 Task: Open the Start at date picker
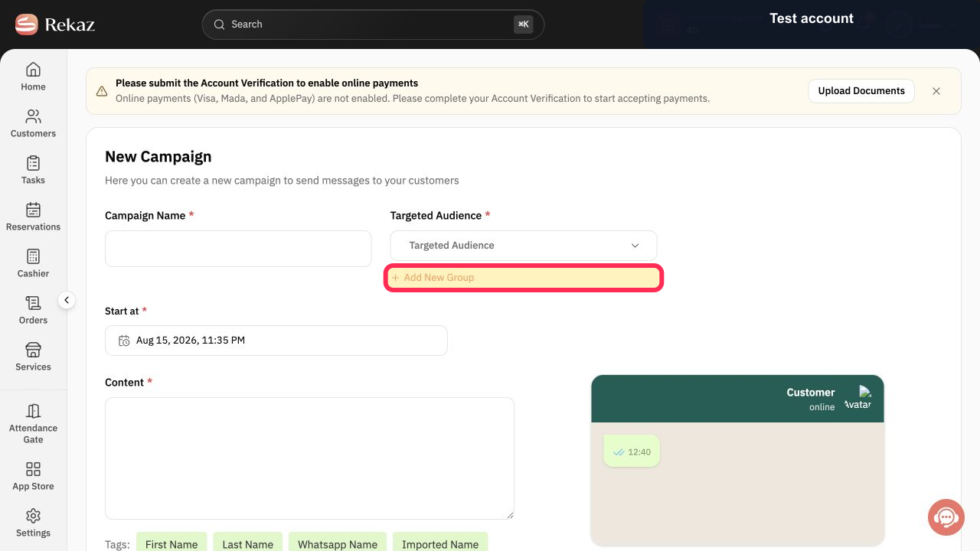pos(276,341)
